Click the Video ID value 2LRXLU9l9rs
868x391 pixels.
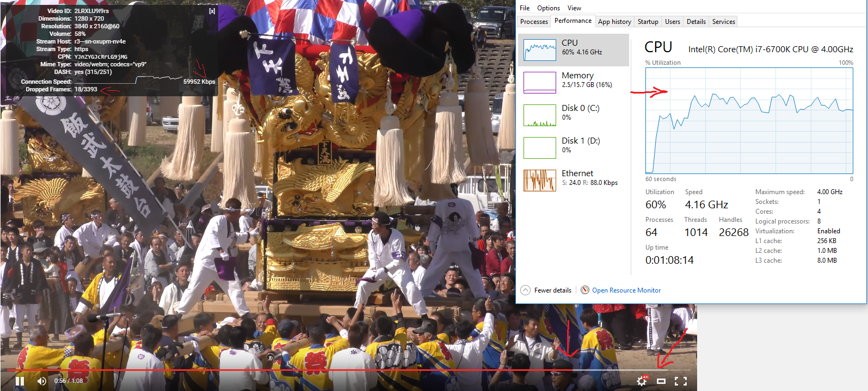(91, 11)
